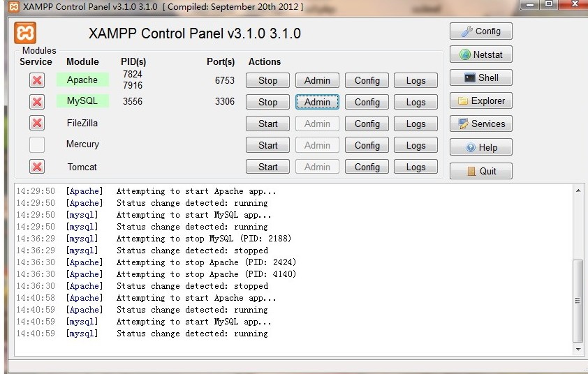The image size is (588, 374).
Task: Click the Actions column header
Action: click(x=265, y=61)
